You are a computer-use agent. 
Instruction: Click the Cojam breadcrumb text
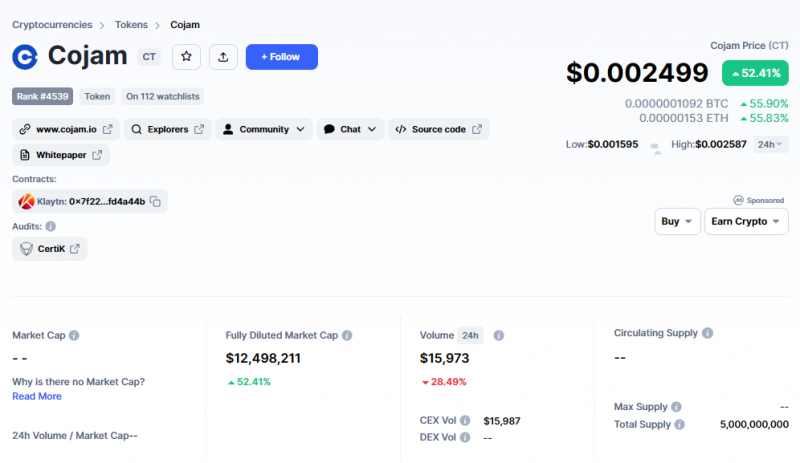185,25
